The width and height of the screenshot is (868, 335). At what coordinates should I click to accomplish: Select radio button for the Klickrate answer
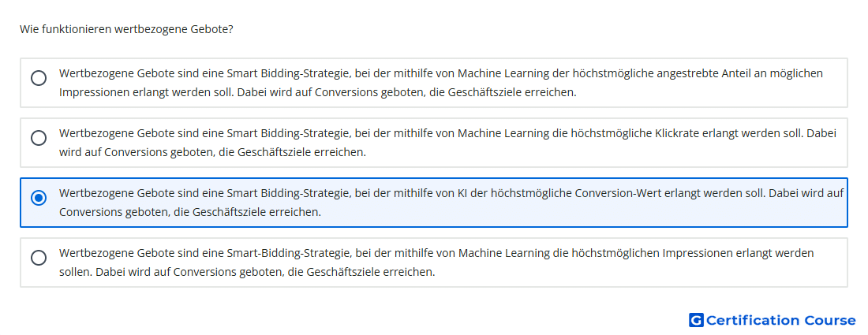tap(39, 138)
